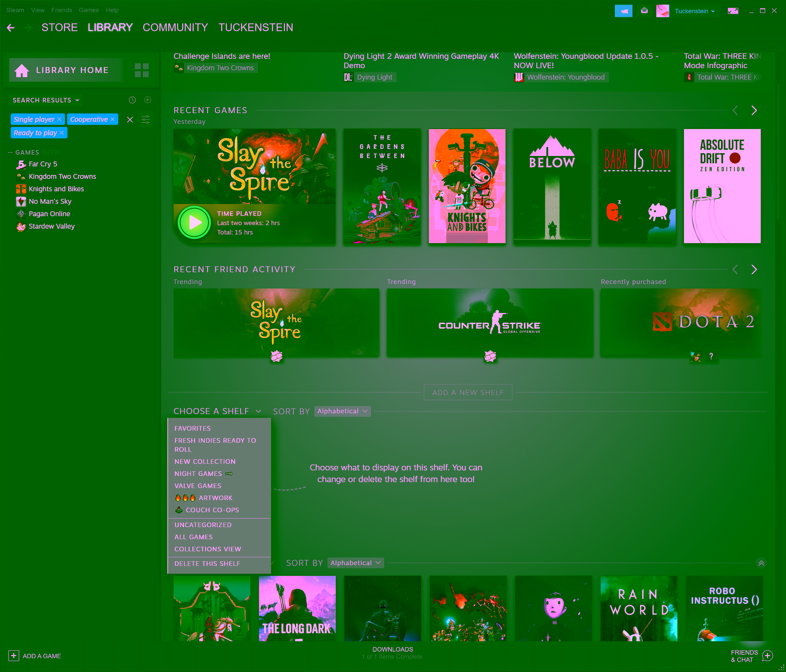Open the Below game cover

552,186
